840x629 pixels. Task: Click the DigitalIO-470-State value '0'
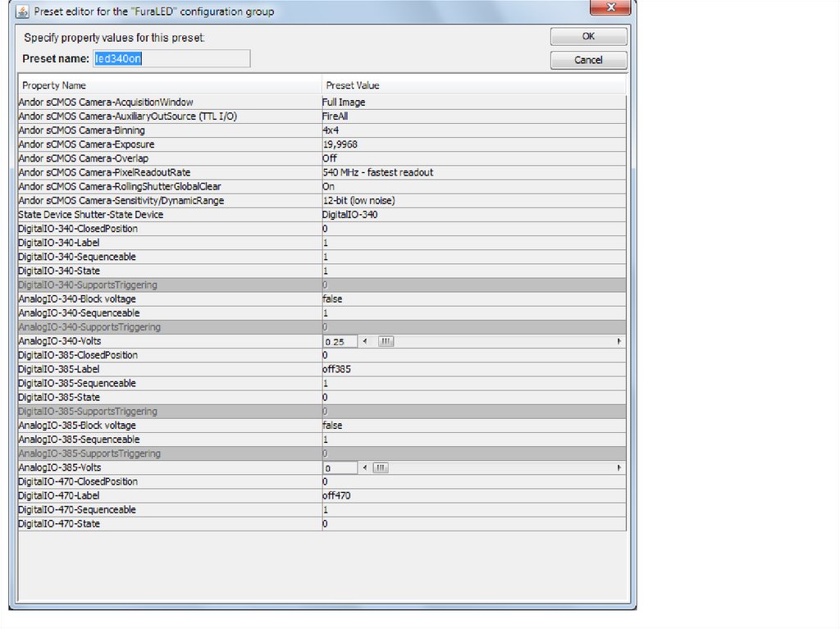tap(325, 523)
